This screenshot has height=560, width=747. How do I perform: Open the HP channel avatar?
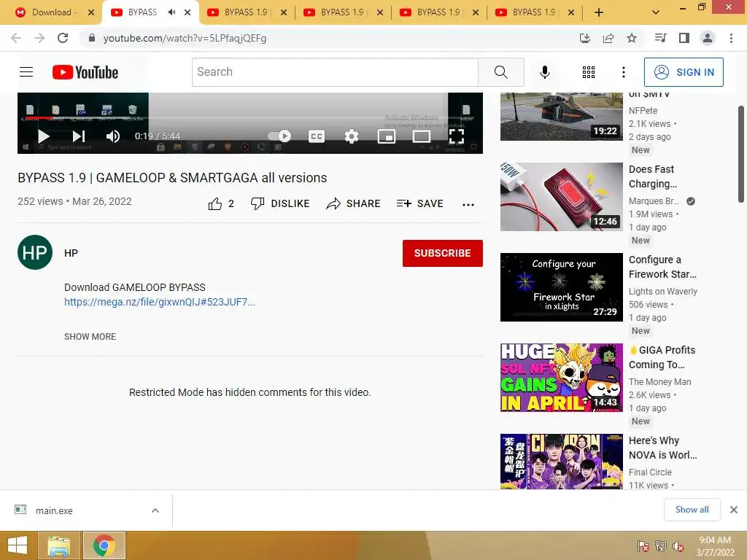click(35, 252)
